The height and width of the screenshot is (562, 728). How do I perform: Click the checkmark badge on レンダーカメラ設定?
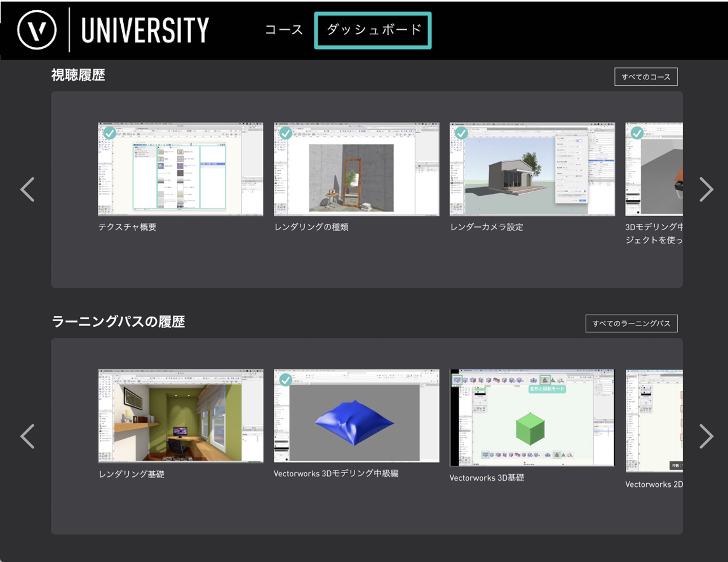pyautogui.click(x=461, y=133)
